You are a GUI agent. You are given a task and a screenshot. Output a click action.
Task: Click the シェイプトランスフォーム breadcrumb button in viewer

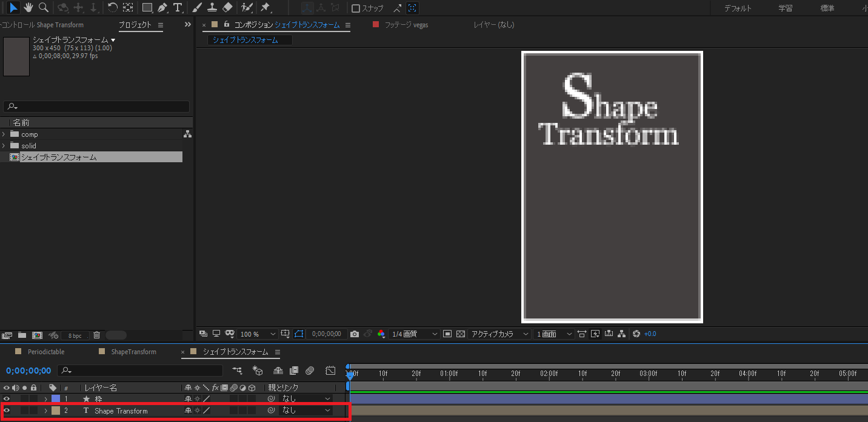click(250, 40)
